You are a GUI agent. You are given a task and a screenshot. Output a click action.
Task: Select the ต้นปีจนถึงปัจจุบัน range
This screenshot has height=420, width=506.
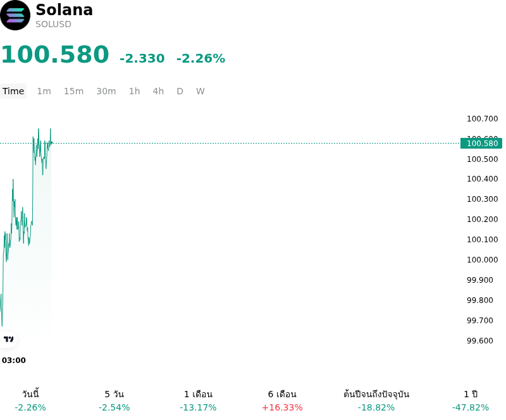coord(376,400)
